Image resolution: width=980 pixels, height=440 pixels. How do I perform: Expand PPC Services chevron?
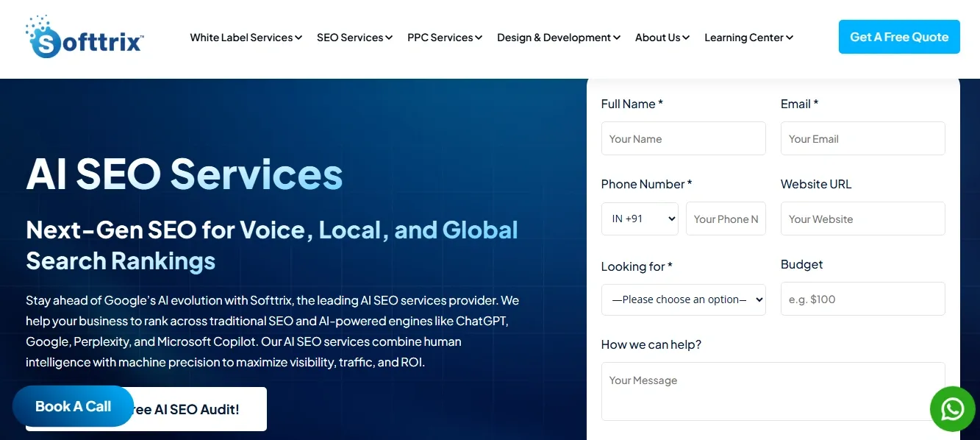coord(479,38)
